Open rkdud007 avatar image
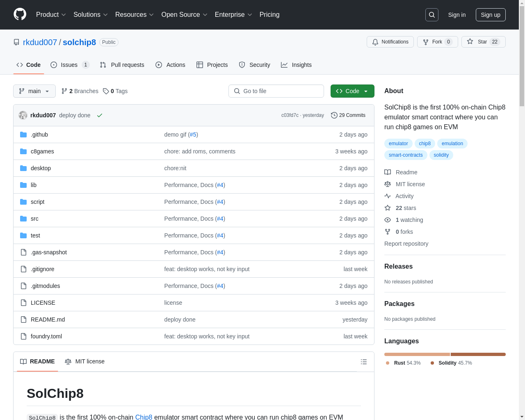The image size is (525, 420). [23, 115]
